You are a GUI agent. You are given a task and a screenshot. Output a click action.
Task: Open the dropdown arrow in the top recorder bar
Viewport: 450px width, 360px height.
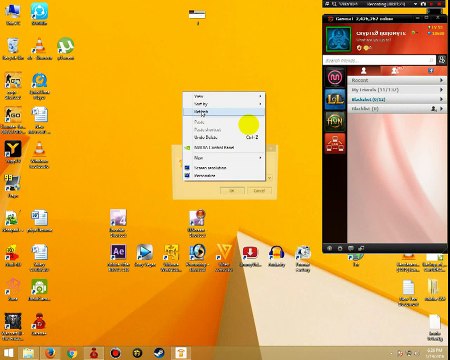pos(415,4)
